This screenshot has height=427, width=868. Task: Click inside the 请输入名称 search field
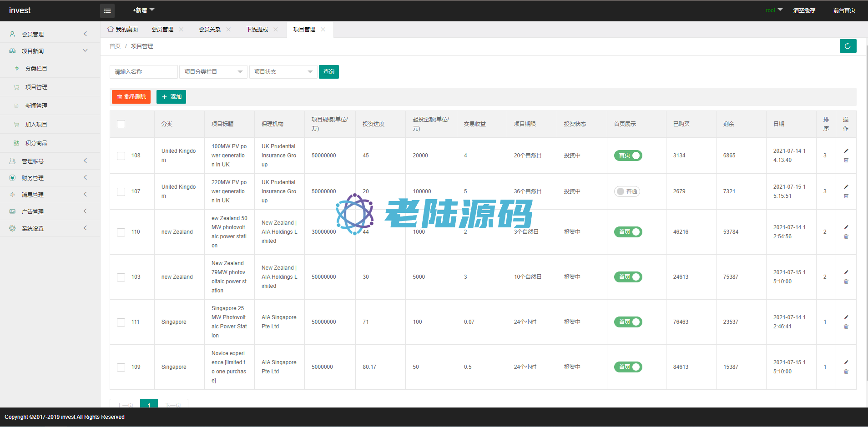click(143, 72)
